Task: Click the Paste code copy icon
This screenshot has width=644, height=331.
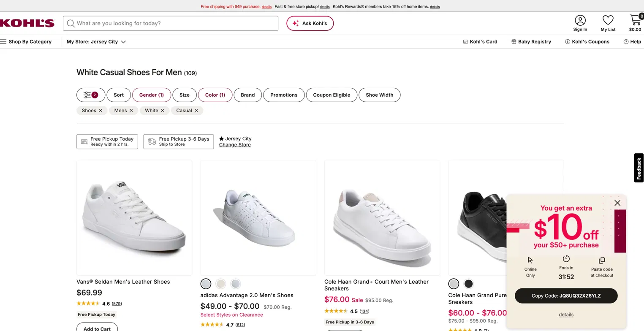Action: (x=602, y=260)
